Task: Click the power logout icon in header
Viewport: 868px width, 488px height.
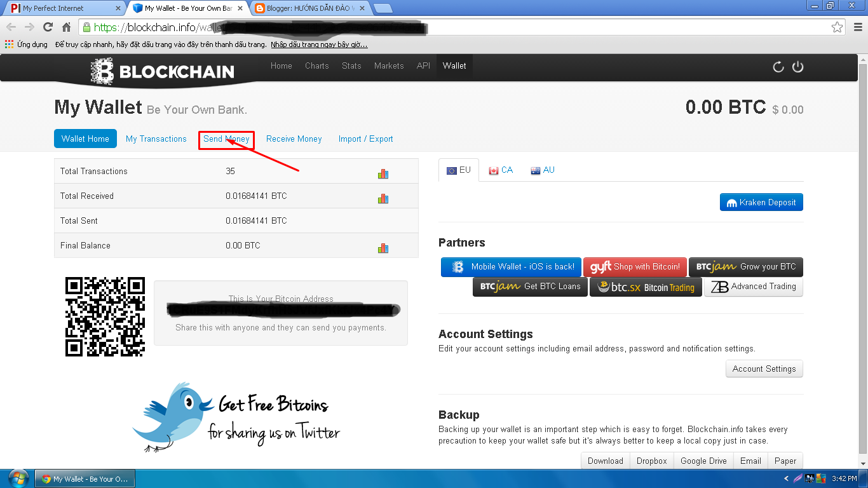Action: point(798,67)
